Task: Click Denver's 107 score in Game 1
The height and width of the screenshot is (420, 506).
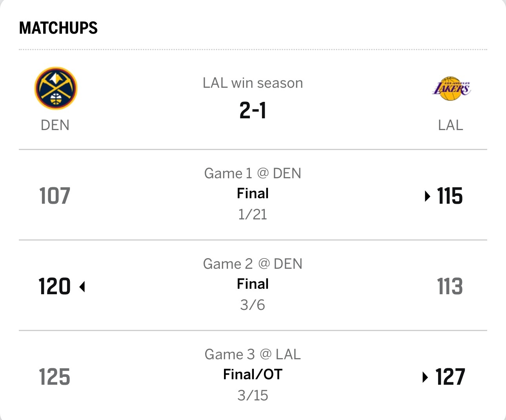Action: click(x=55, y=196)
